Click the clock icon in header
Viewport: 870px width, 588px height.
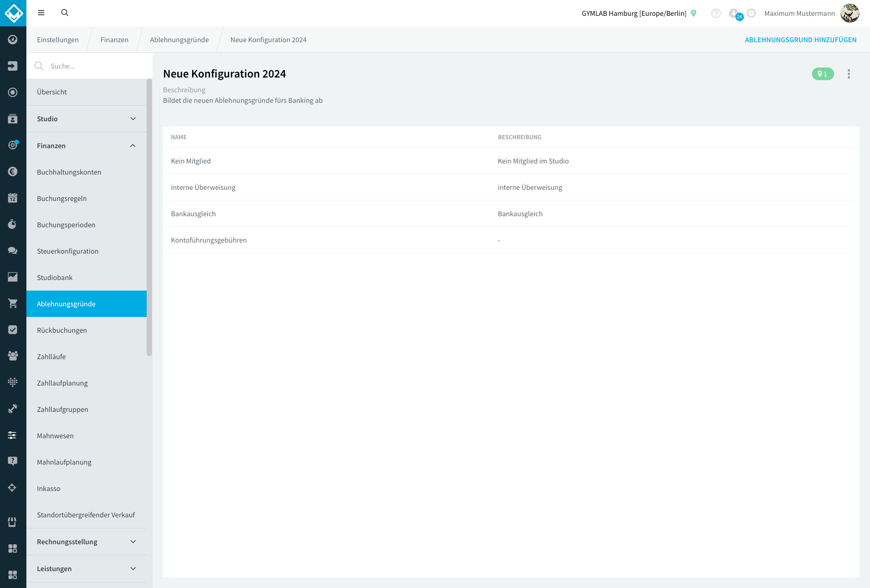[x=751, y=13]
